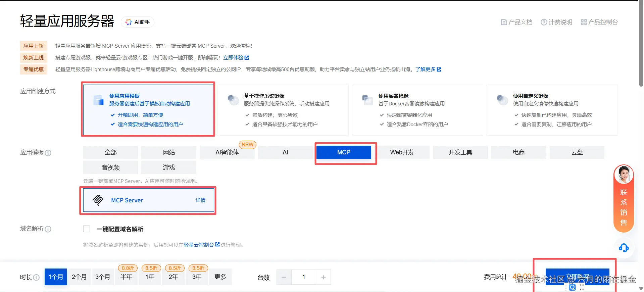
Task: Click info icon beside 时长 label
Action: point(36,278)
